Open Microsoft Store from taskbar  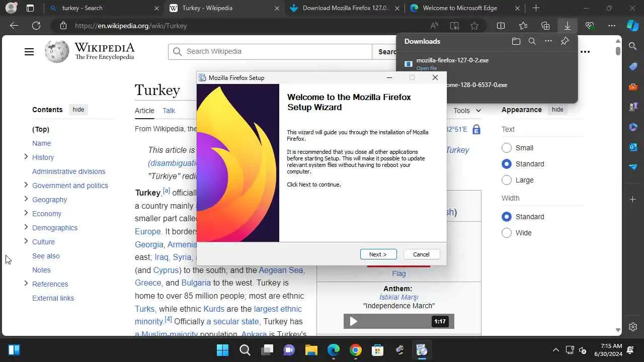click(378, 350)
